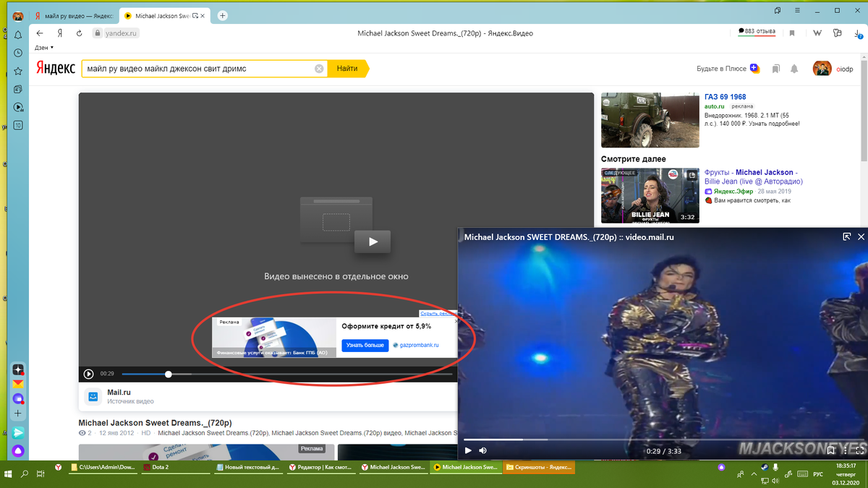The width and height of the screenshot is (868, 488).
Task: Enter fullscreen in the popup player
Action: click(861, 450)
